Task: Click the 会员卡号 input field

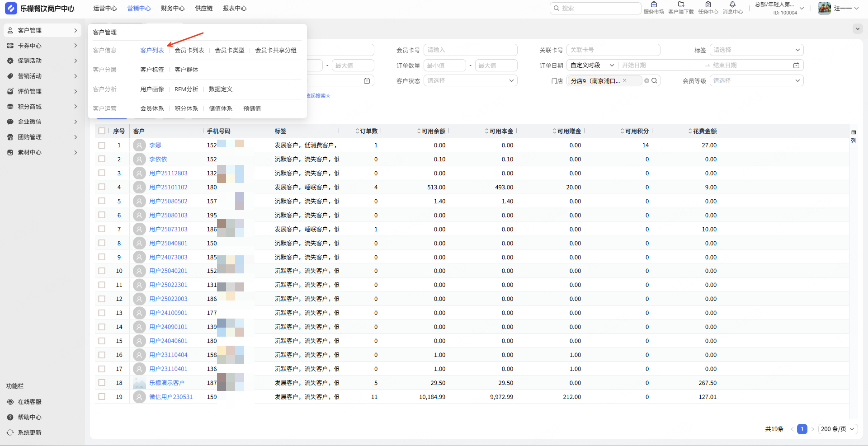Action: tap(470, 50)
